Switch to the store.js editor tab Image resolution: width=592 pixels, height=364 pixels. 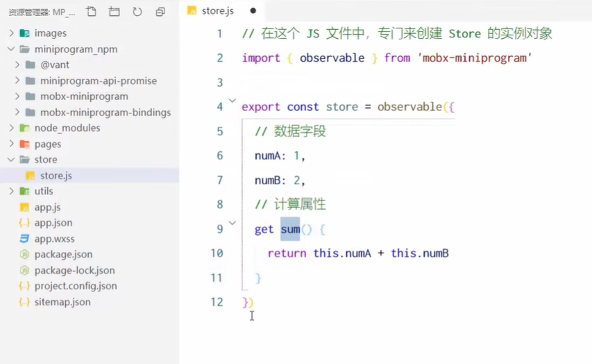[222, 11]
